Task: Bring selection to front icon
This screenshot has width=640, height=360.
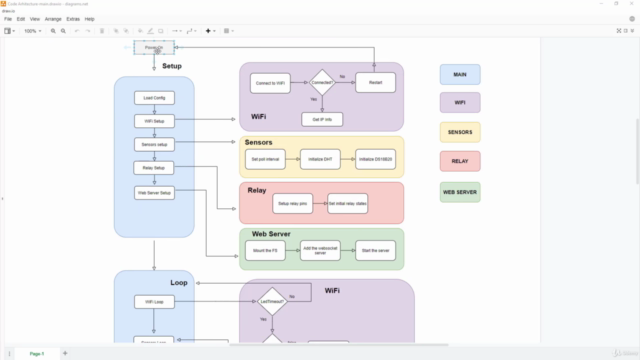Action: [x=116, y=31]
